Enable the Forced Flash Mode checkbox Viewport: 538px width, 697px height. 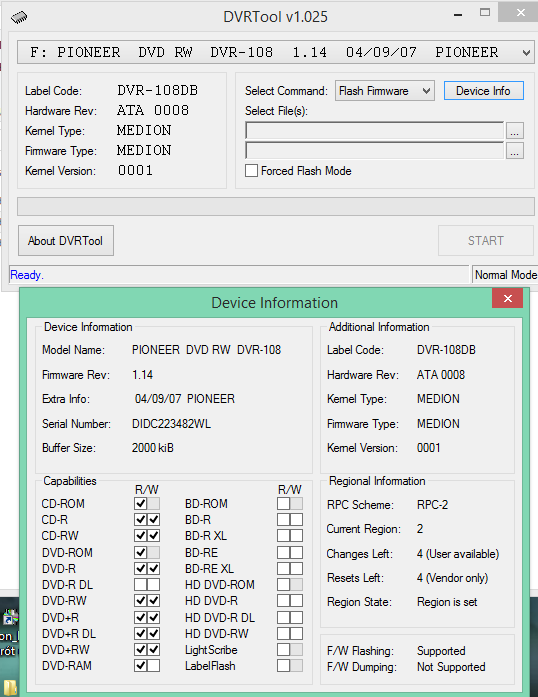click(251, 171)
